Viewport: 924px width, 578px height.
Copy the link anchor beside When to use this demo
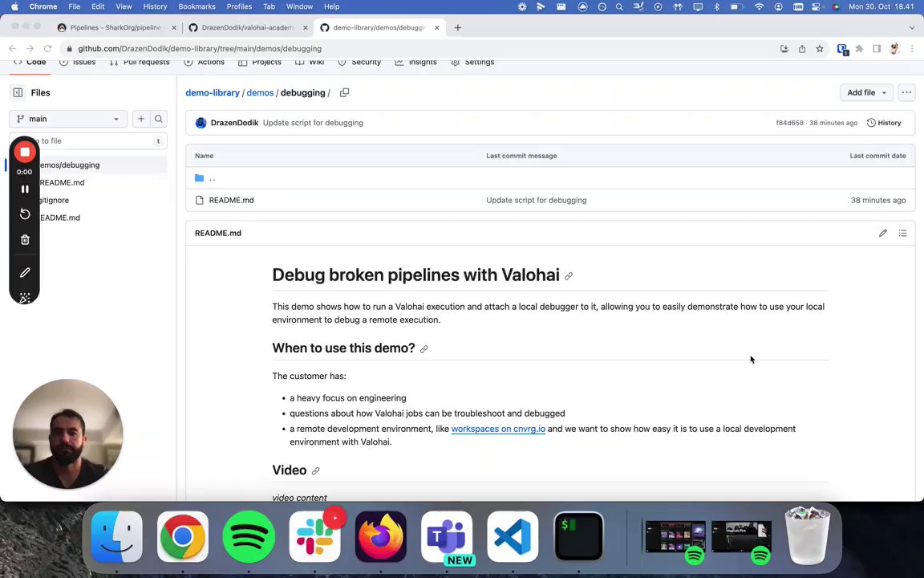pos(423,349)
